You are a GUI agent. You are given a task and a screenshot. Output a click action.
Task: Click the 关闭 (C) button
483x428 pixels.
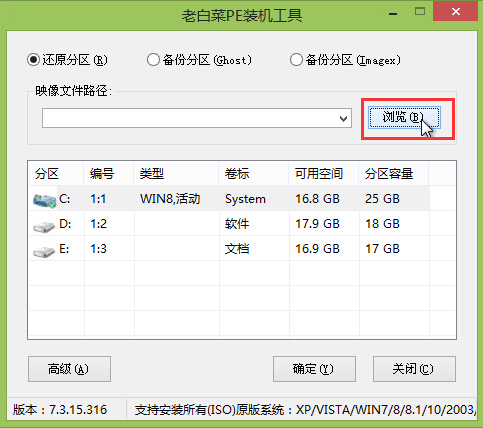[x=414, y=369]
